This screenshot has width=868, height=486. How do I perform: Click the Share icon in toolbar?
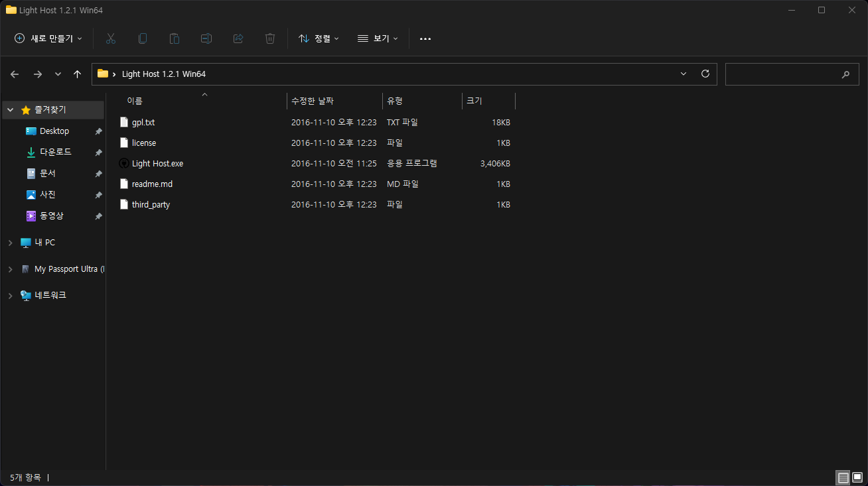[x=238, y=38]
